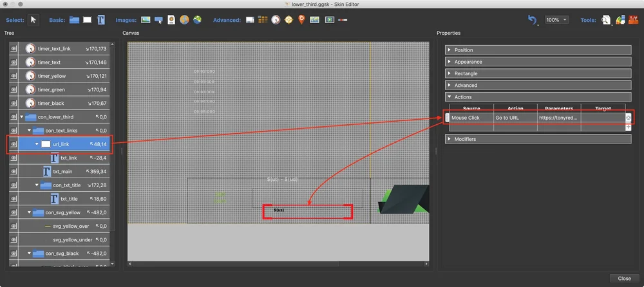Collapse the Actions properties section

pos(538,97)
